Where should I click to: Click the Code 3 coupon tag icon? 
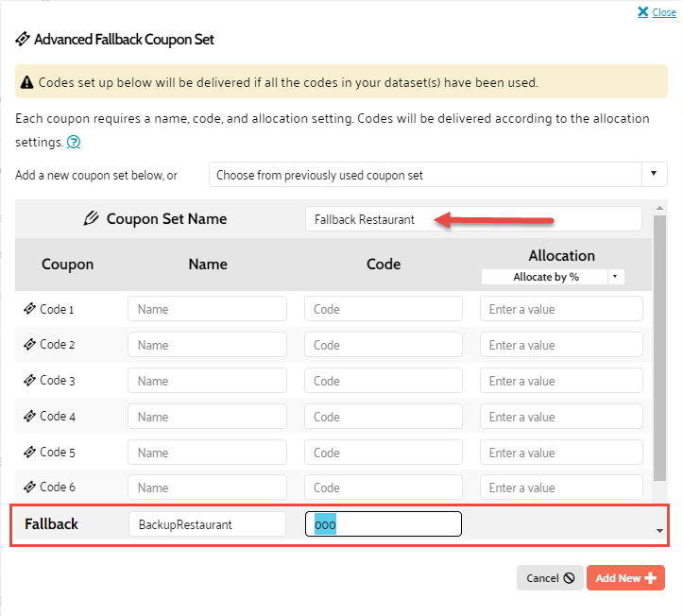(29, 381)
